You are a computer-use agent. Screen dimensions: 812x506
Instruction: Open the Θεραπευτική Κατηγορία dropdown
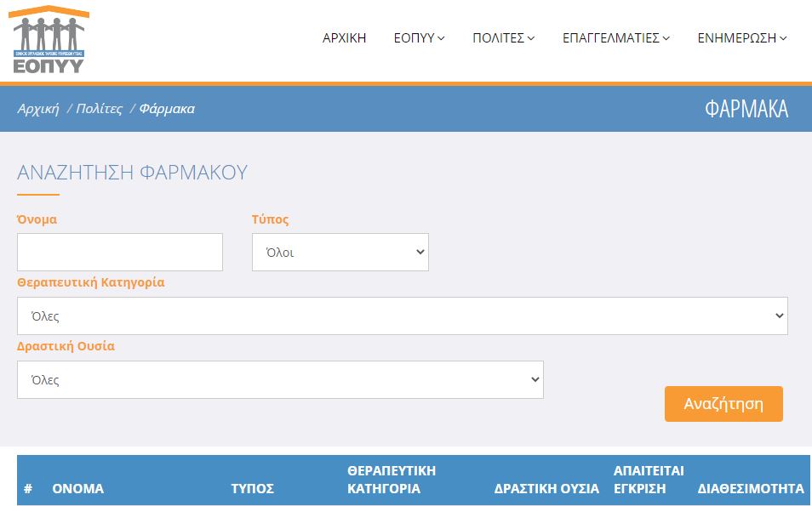point(402,316)
